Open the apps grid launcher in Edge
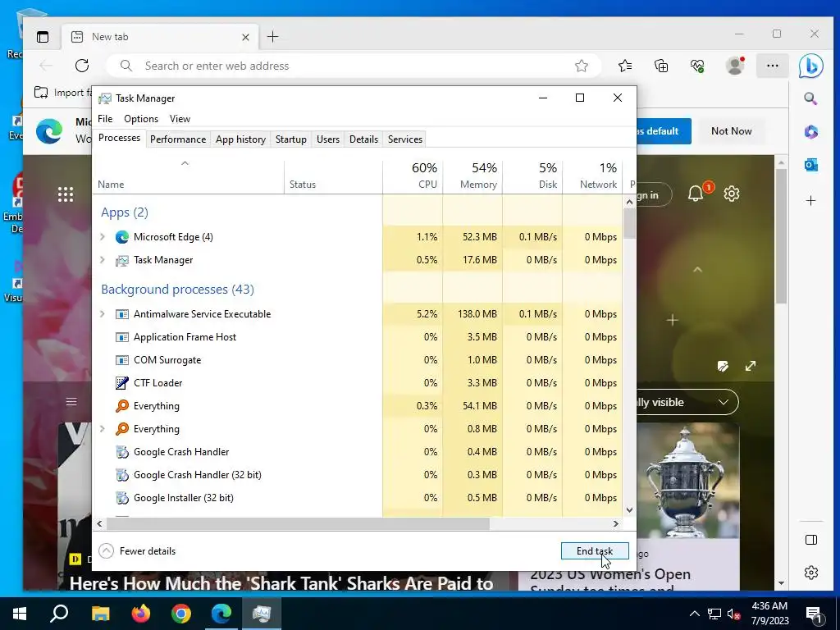840x630 pixels. click(66, 194)
